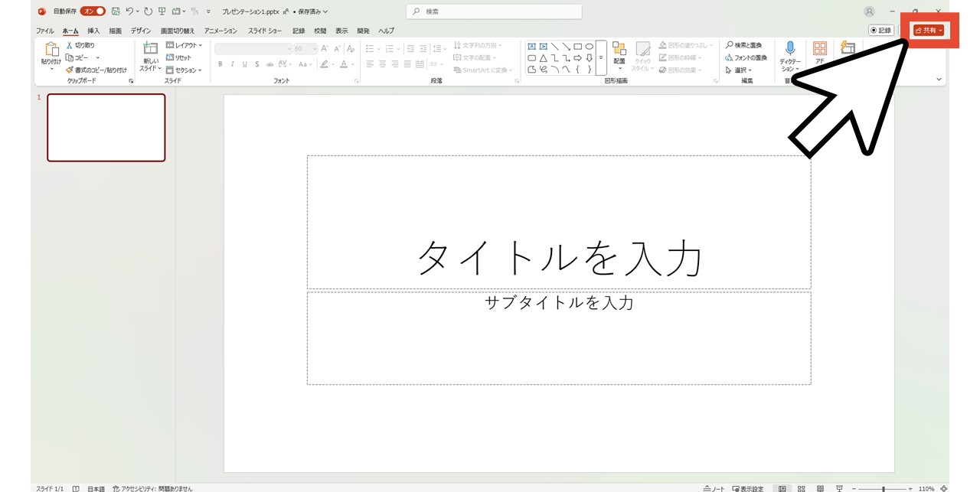
Task: Click 検索と置換 find and replace
Action: click(744, 45)
